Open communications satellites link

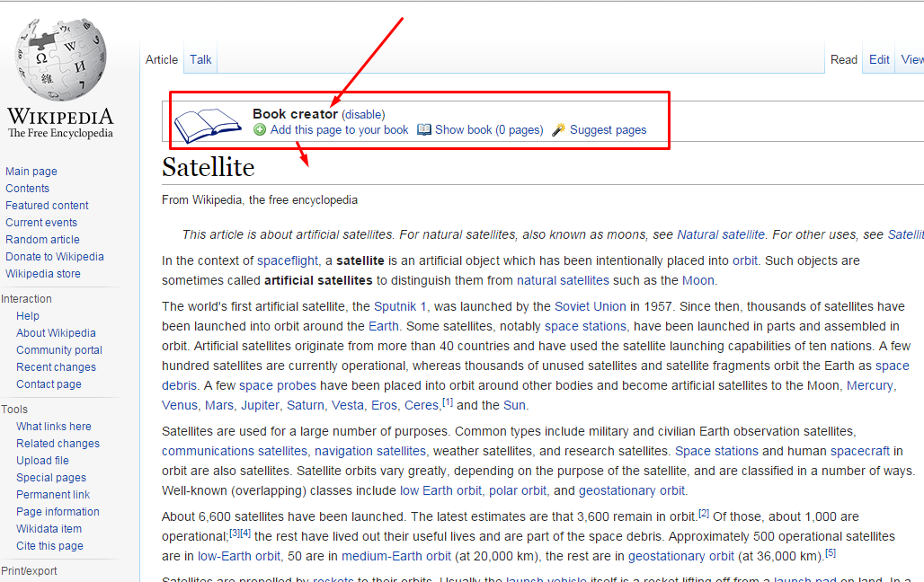(x=235, y=451)
